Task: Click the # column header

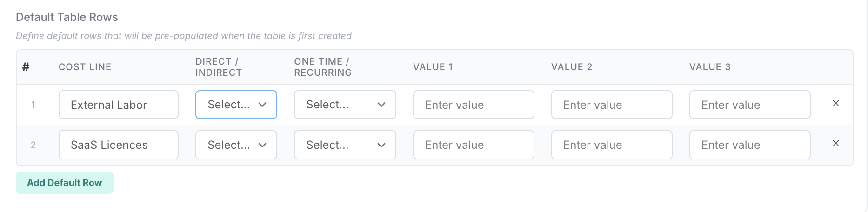Action: click(x=26, y=67)
